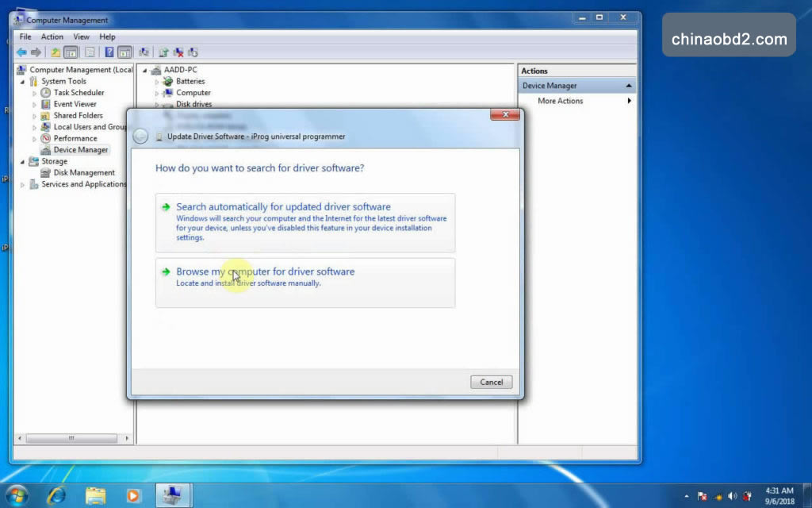
Task: Open the View menu
Action: coord(82,37)
